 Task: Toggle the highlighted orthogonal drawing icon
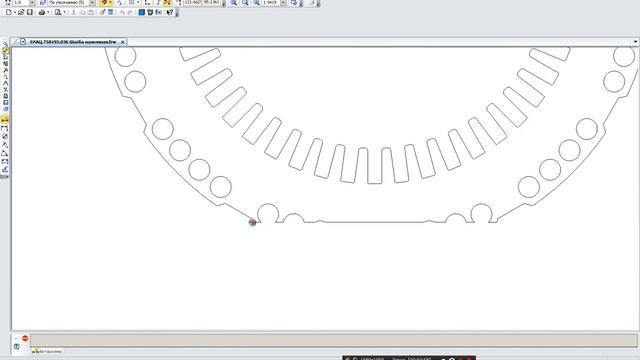(167, 2)
